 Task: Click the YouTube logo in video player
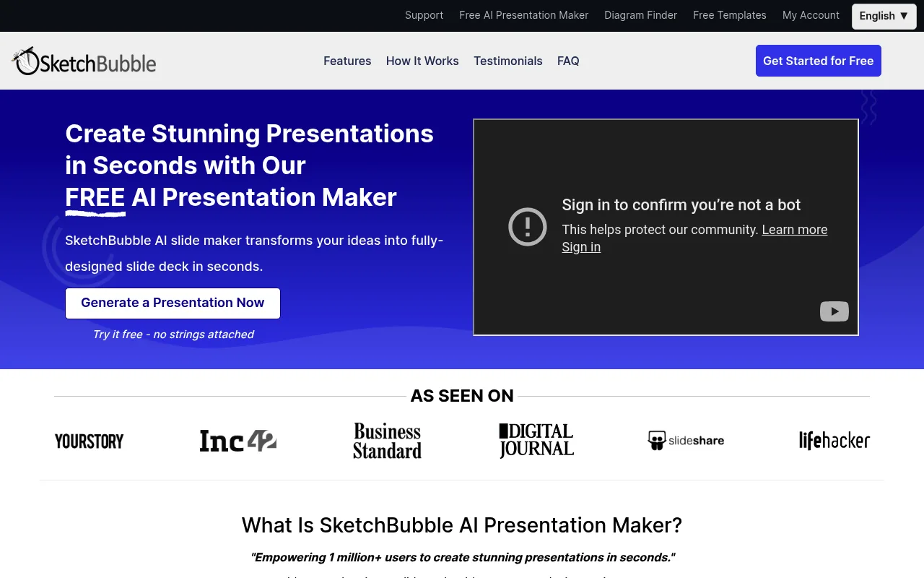(x=834, y=311)
